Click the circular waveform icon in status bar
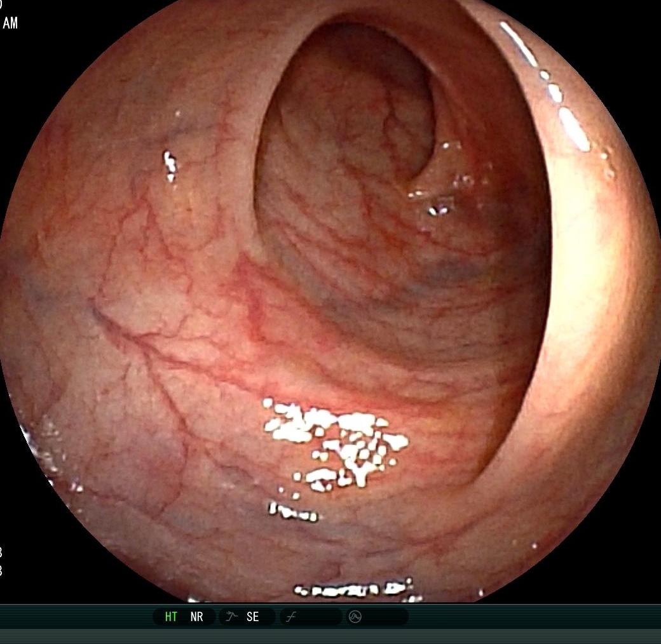 (x=355, y=617)
